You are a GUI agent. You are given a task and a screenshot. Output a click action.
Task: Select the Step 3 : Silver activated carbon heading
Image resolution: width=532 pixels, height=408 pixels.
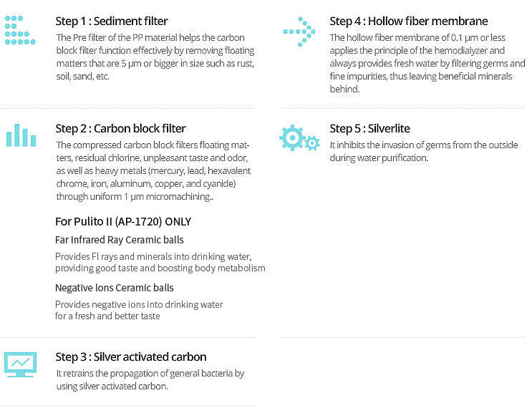point(131,357)
